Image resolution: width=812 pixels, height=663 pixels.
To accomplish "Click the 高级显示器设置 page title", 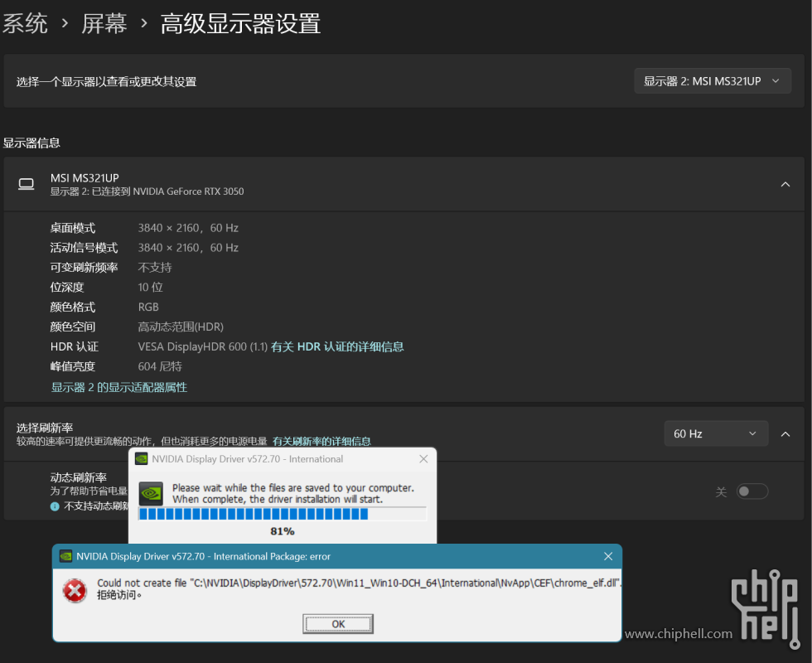I will tap(240, 23).
